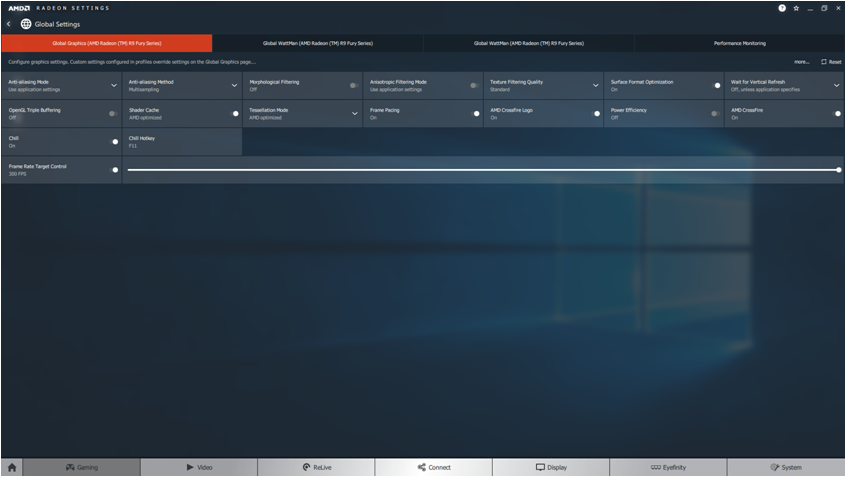Screen dimensions: 846x477
Task: Select the first Global WattMan tab
Action: 318,43
